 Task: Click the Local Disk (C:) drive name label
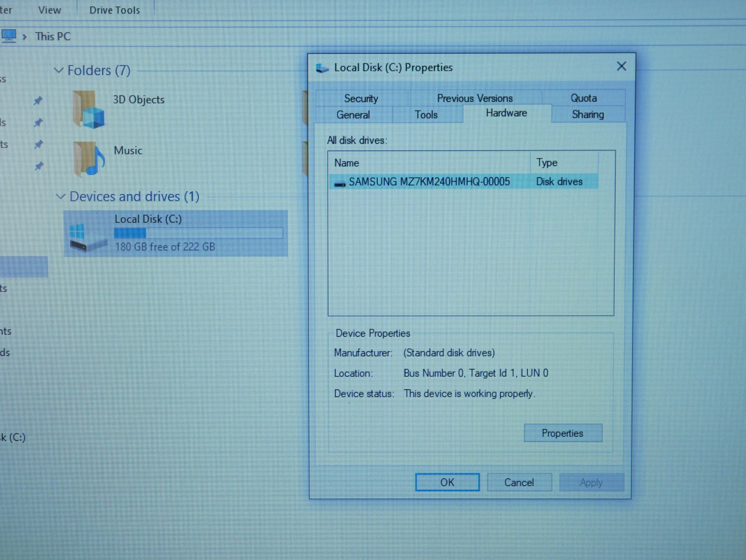[x=148, y=219]
